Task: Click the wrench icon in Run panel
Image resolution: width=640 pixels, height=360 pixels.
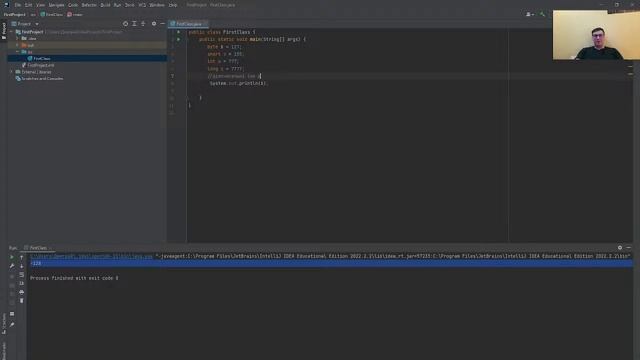Action: 12,266
